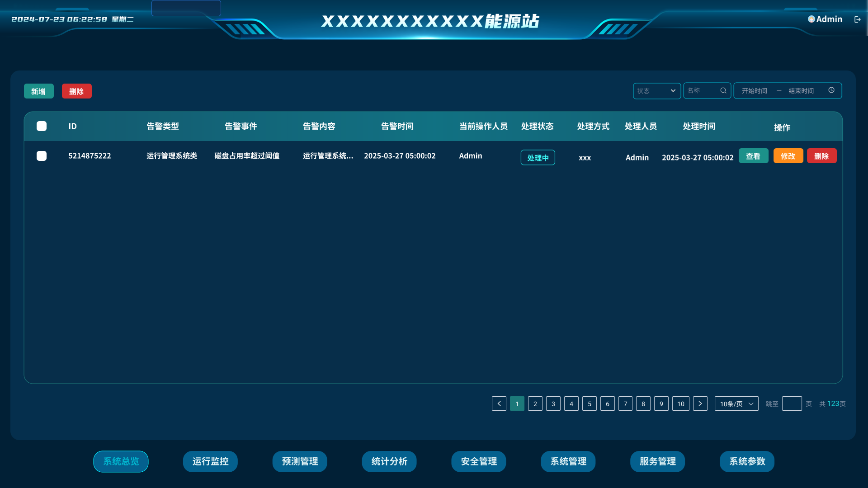Click the 查看 button for the alarm row

click(753, 156)
